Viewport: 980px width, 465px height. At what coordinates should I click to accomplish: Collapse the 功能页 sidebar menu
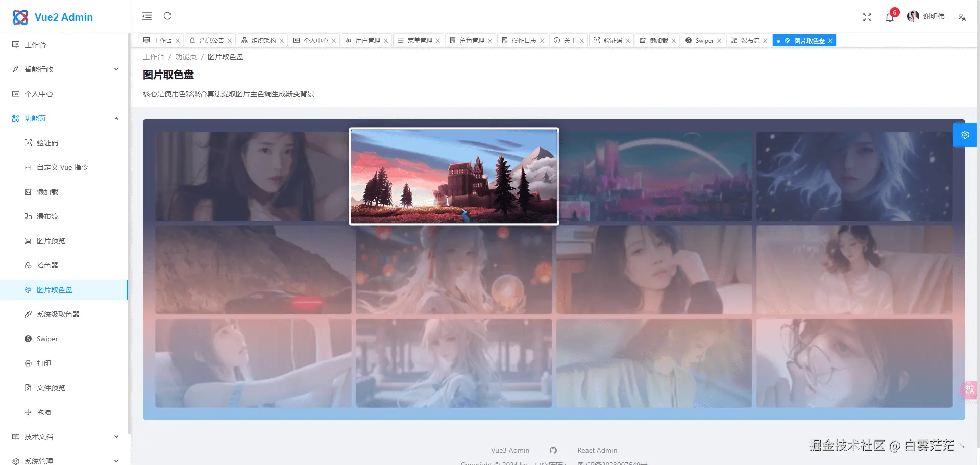[x=64, y=118]
